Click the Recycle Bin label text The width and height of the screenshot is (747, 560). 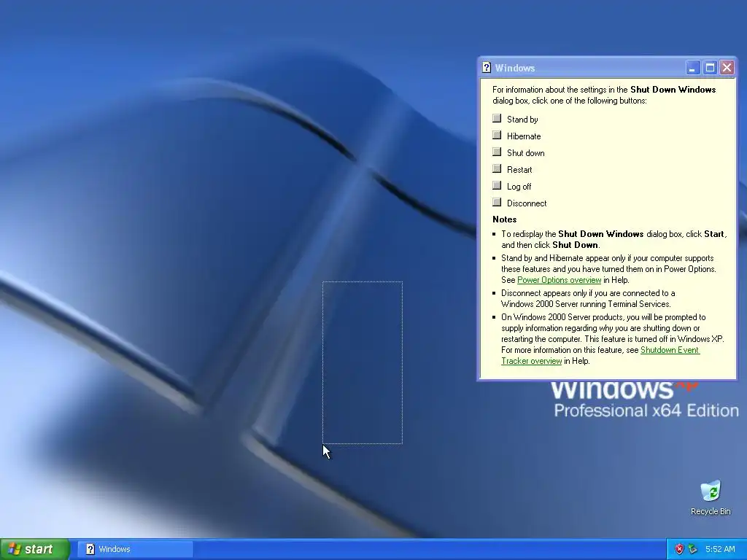pyautogui.click(x=711, y=511)
